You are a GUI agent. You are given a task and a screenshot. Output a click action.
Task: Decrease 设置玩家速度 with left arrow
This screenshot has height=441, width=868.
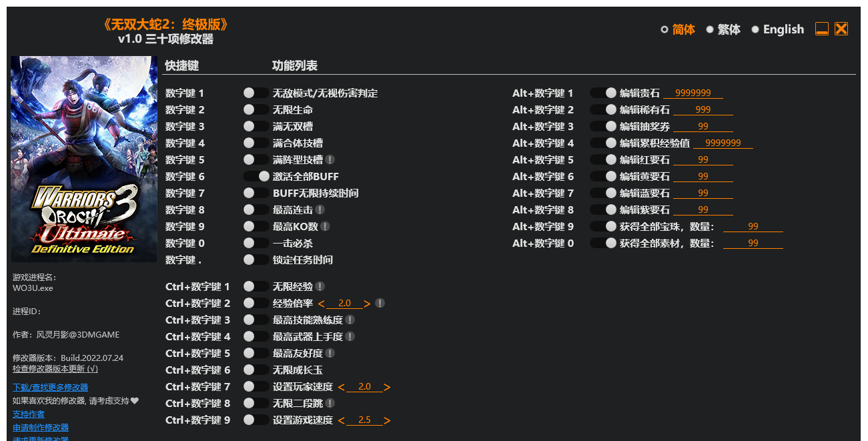click(342, 387)
